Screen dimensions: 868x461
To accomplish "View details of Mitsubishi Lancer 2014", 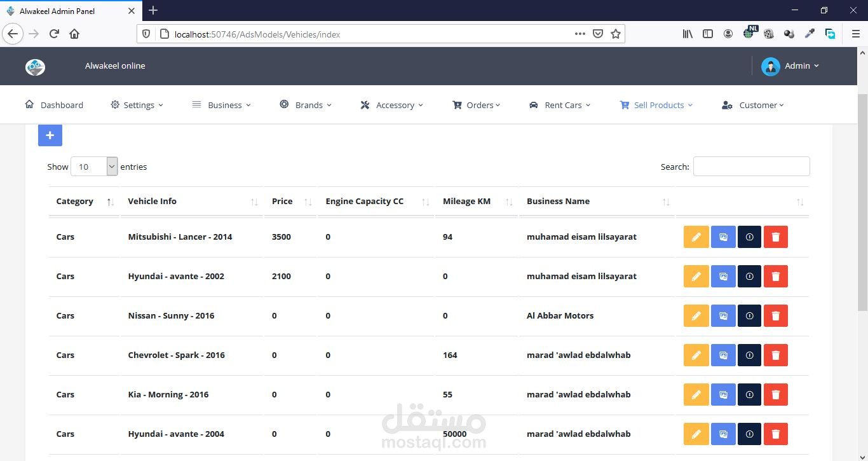I will pos(749,237).
